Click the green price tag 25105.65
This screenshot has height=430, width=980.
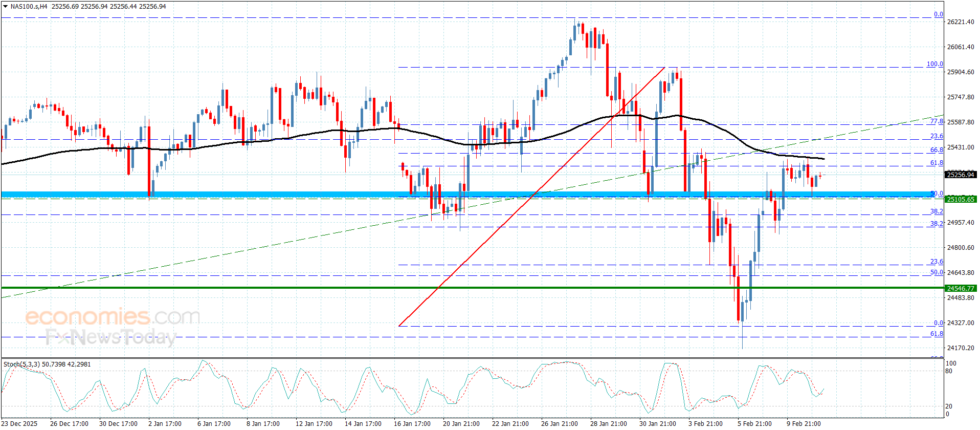[x=961, y=200]
